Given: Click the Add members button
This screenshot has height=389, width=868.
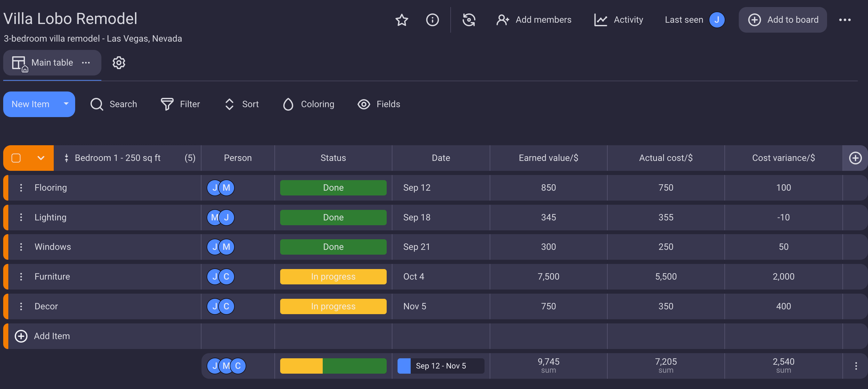Looking at the screenshot, I should (x=534, y=20).
